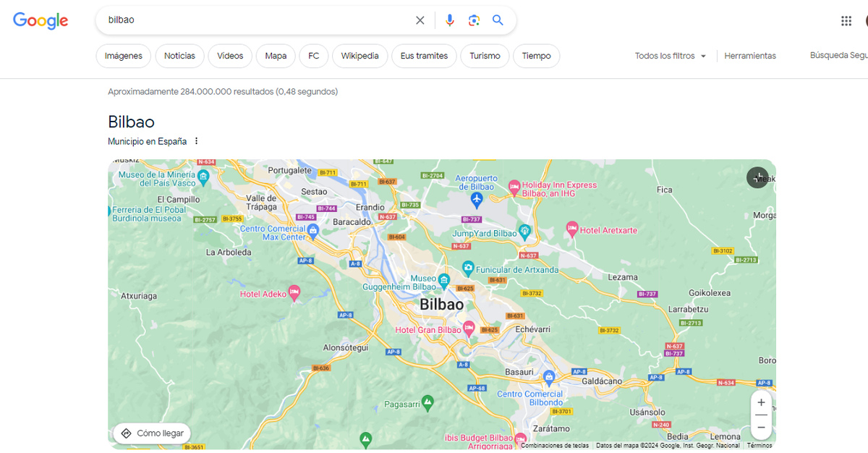Open more options beside Municipio en España
This screenshot has width=868, height=453.
click(x=196, y=141)
